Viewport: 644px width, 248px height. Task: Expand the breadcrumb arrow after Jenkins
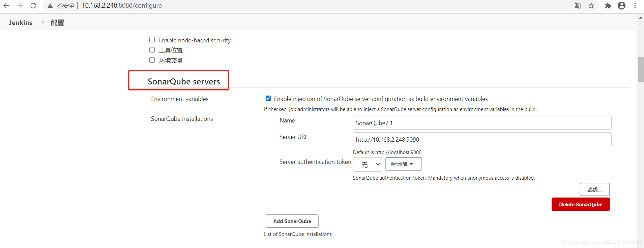(x=43, y=22)
